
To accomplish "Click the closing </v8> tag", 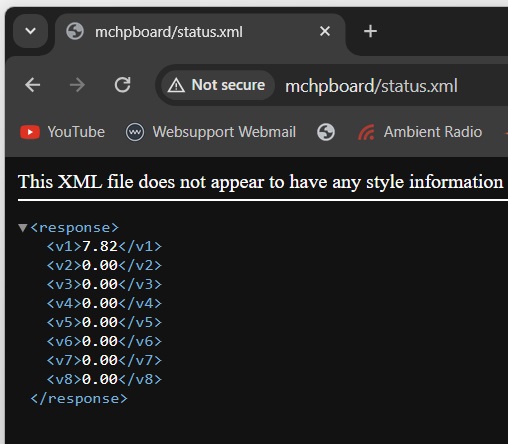I will [x=140, y=380].
